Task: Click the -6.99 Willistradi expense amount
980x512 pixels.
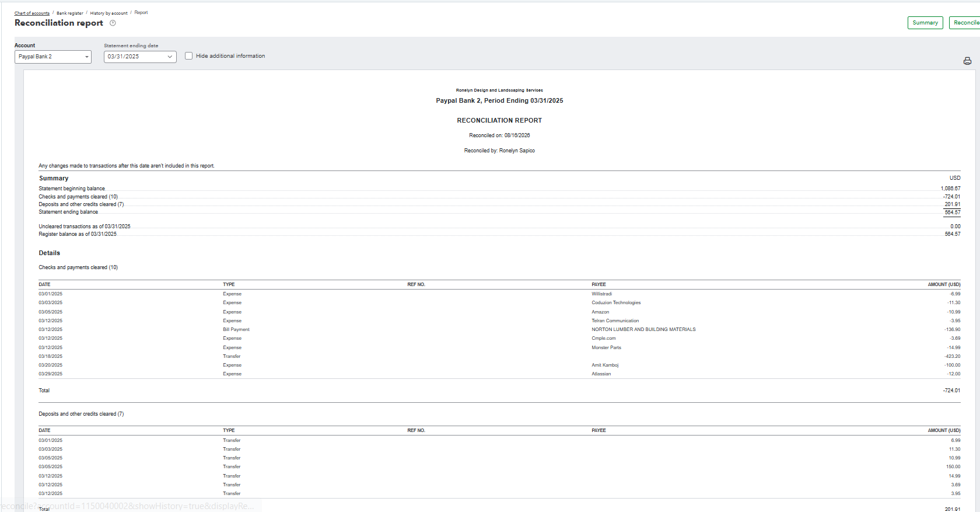Action: [x=955, y=294]
